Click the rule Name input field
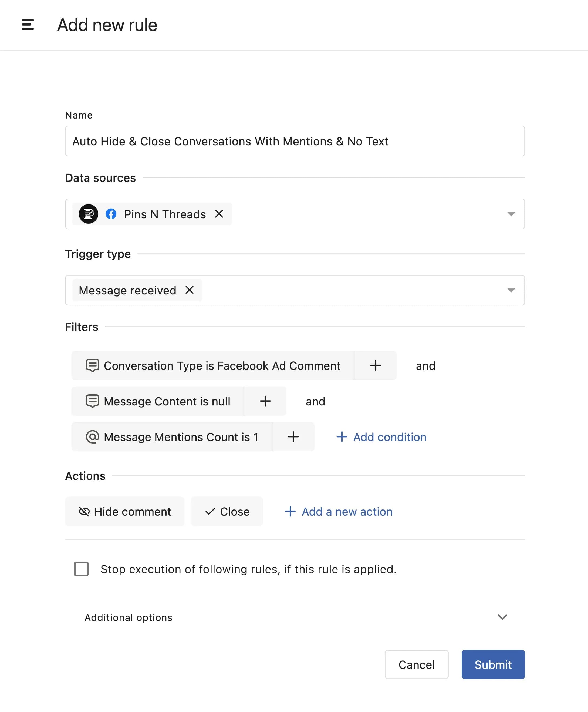The image size is (588, 712). pyautogui.click(x=295, y=141)
